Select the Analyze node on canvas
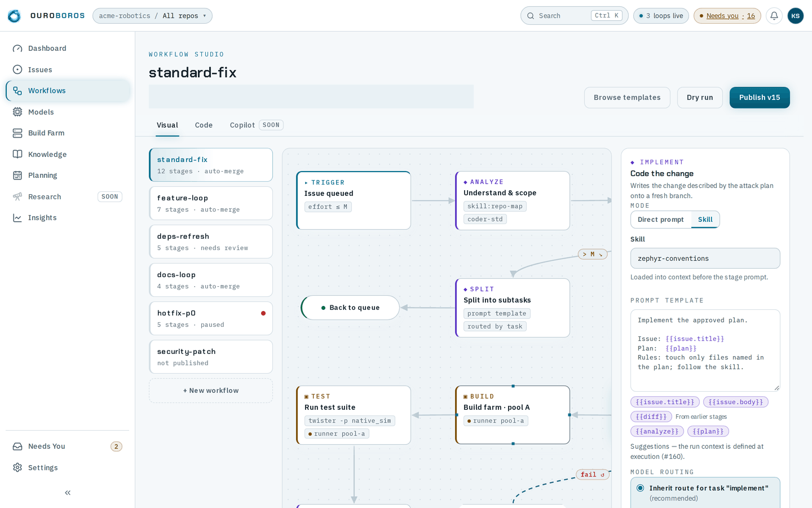The height and width of the screenshot is (508, 812). coord(513,201)
